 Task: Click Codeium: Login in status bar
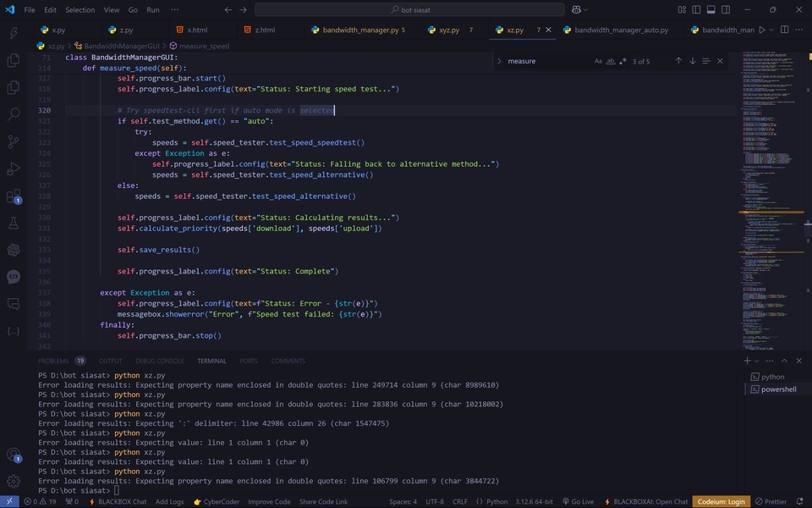[721, 501]
